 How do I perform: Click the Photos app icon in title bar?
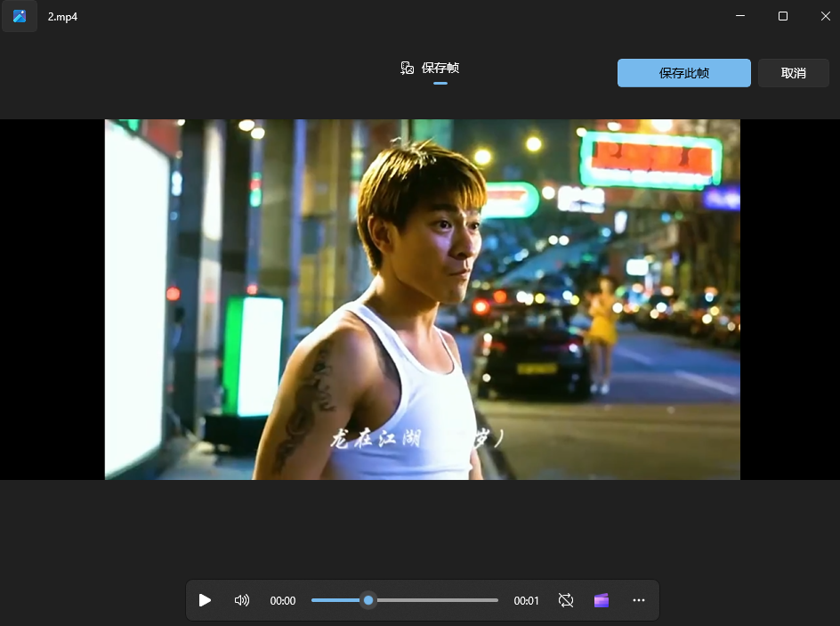tap(20, 16)
